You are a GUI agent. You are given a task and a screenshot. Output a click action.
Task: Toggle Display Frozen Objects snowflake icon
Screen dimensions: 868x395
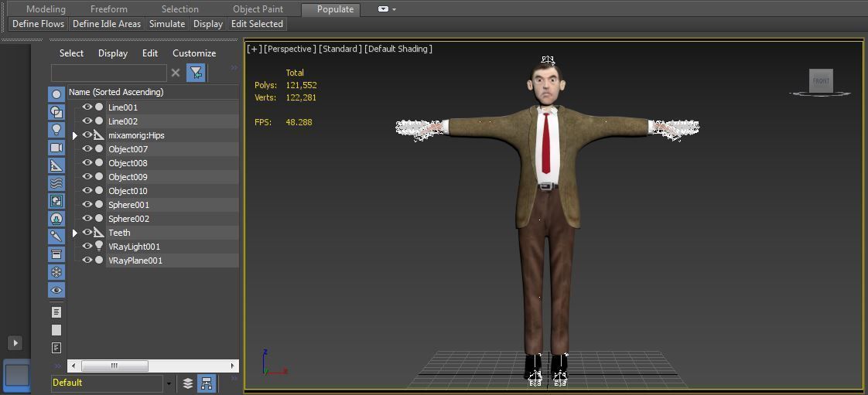(x=56, y=272)
